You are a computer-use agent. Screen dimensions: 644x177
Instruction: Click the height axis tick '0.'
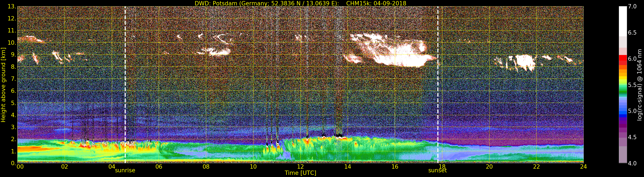click(x=13, y=163)
